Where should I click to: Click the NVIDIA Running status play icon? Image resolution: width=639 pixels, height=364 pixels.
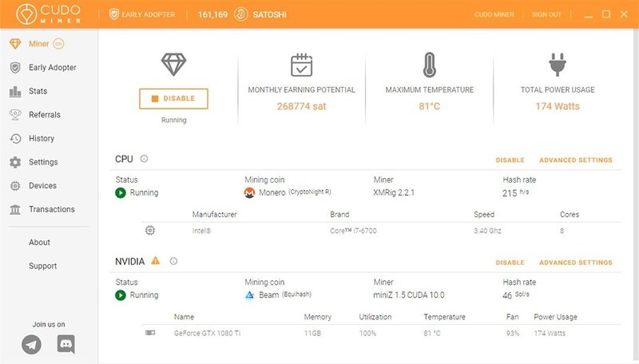121,295
